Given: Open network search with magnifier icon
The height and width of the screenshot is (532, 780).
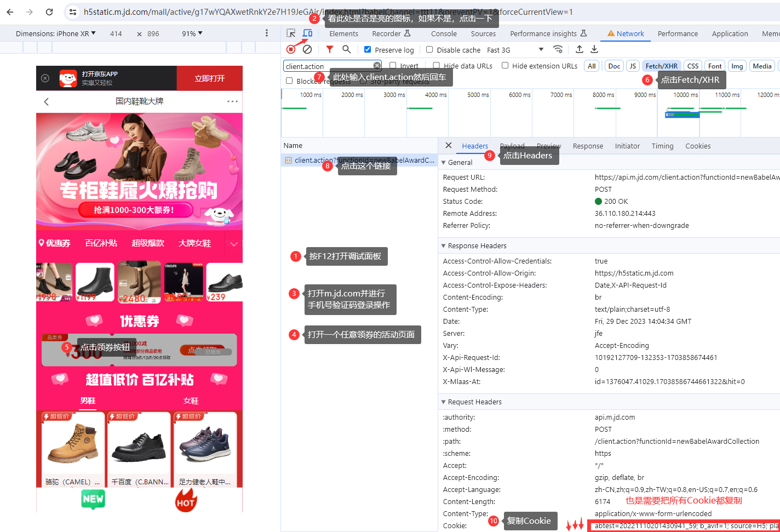Looking at the screenshot, I should (x=346, y=49).
